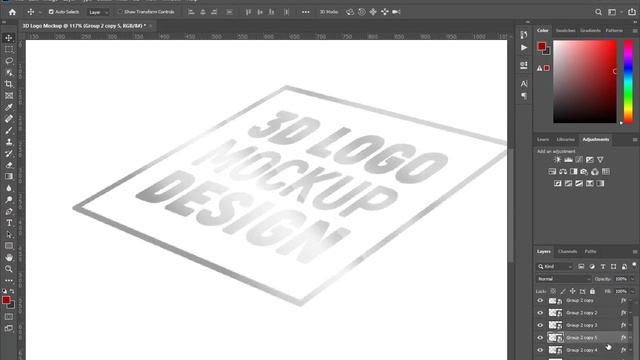Switch to the Libraries tab

coord(565,140)
